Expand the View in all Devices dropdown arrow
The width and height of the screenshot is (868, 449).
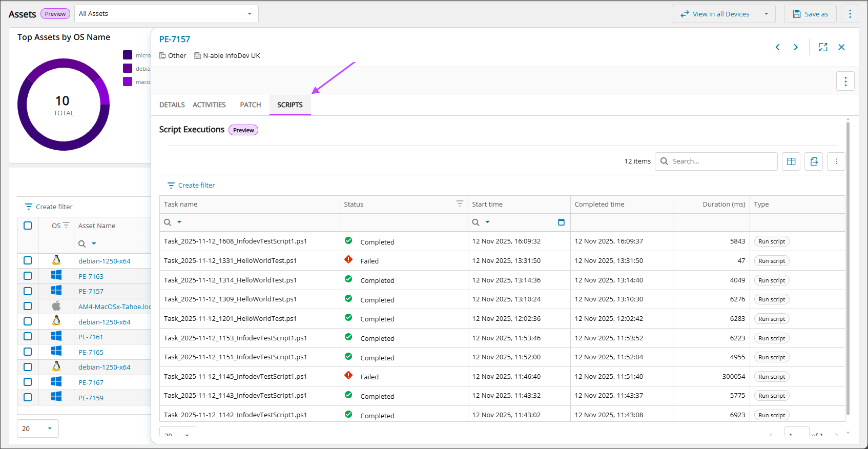pyautogui.click(x=767, y=14)
